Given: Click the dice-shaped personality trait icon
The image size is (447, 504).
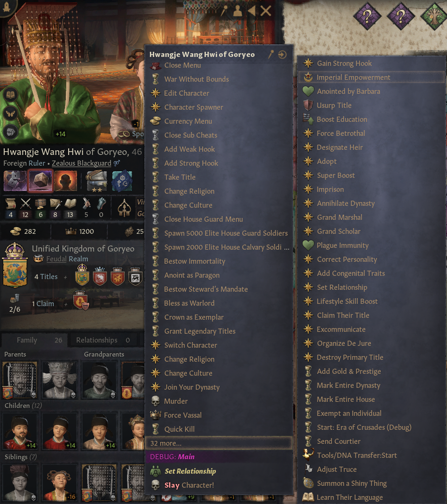Looking at the screenshot, I should (40, 181).
